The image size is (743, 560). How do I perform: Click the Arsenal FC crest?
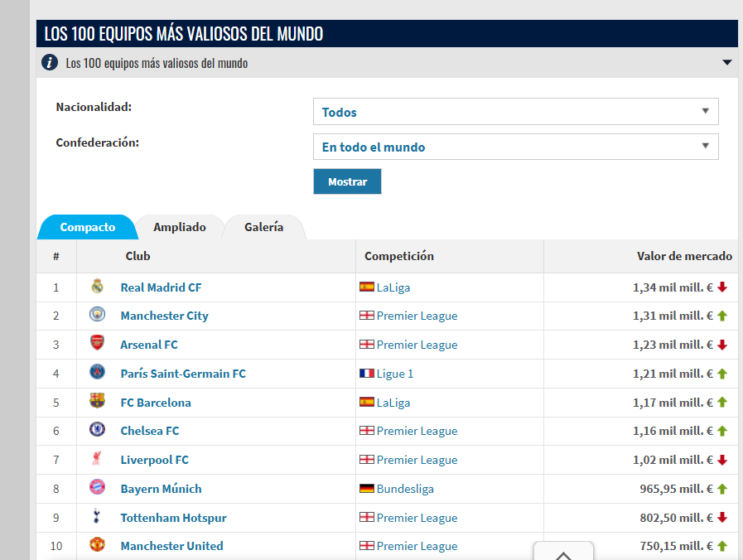pyautogui.click(x=97, y=342)
